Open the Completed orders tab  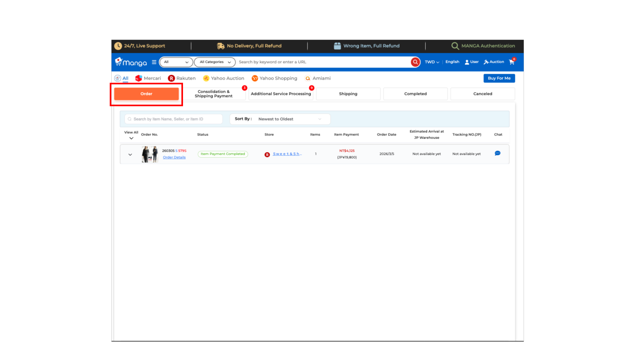coord(415,94)
